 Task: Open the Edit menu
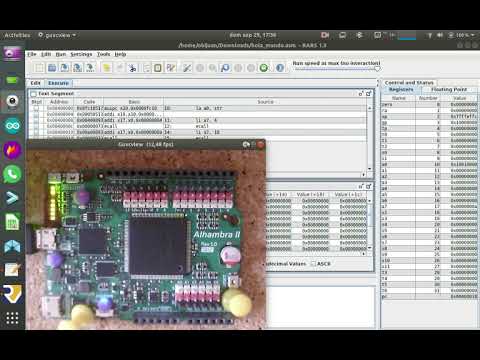pyautogui.click(x=46, y=54)
